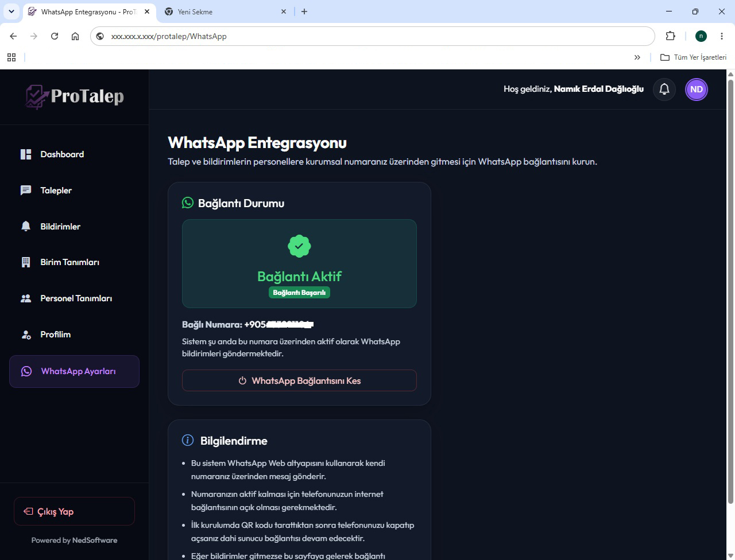Go to Bildirimler in the sidebar
Image resolution: width=735 pixels, height=560 pixels.
[x=74, y=227]
